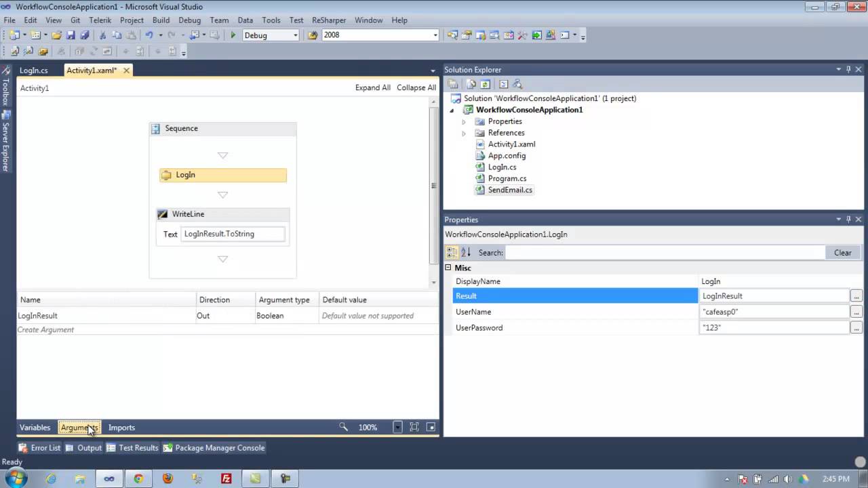Click the magnifier zoom icon in designer
Image resolution: width=868 pixels, height=488 pixels.
click(x=343, y=427)
